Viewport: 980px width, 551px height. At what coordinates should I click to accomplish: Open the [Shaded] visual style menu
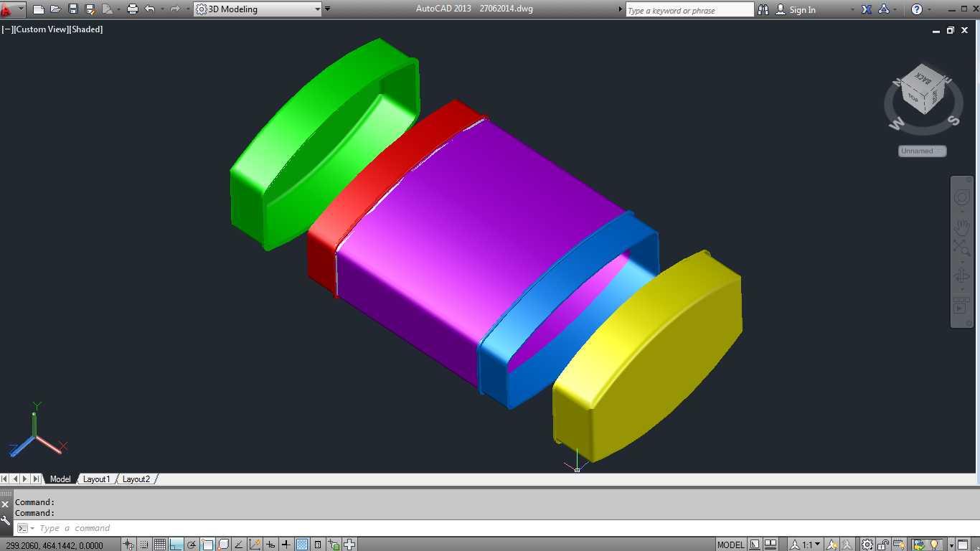[85, 29]
